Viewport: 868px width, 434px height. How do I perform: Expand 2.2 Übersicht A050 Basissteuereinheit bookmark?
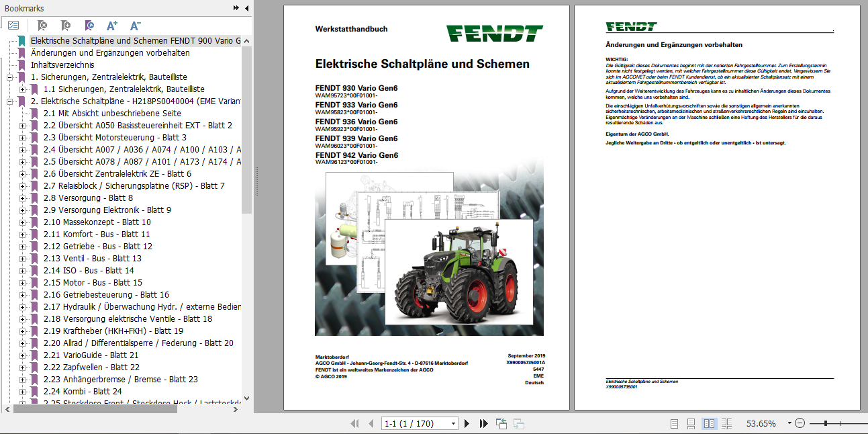coord(23,126)
